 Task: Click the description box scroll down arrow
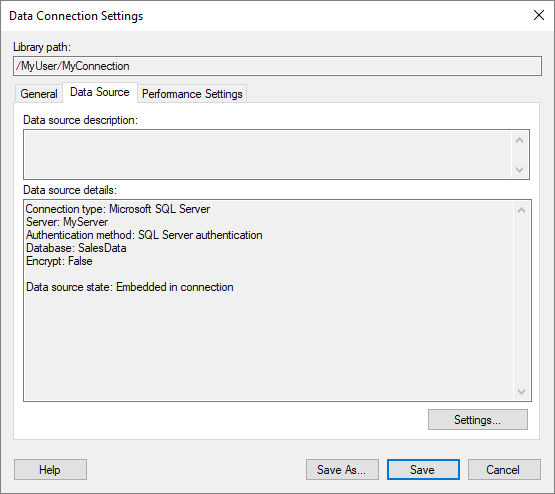coord(520,170)
